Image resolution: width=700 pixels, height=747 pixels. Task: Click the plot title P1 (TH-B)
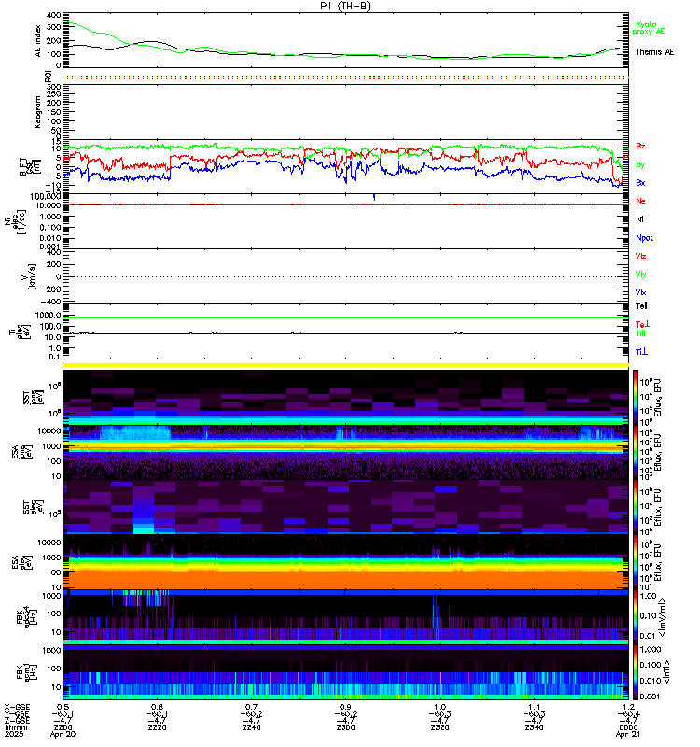click(x=345, y=6)
